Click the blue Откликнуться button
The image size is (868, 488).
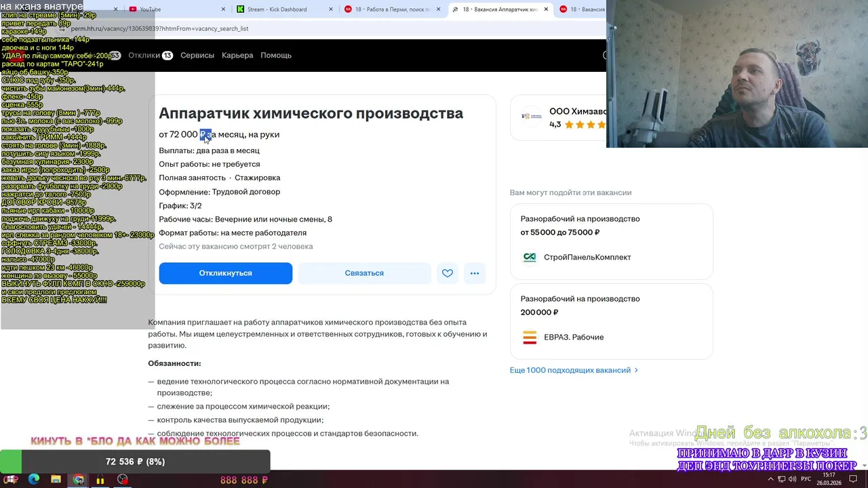[226, 273]
